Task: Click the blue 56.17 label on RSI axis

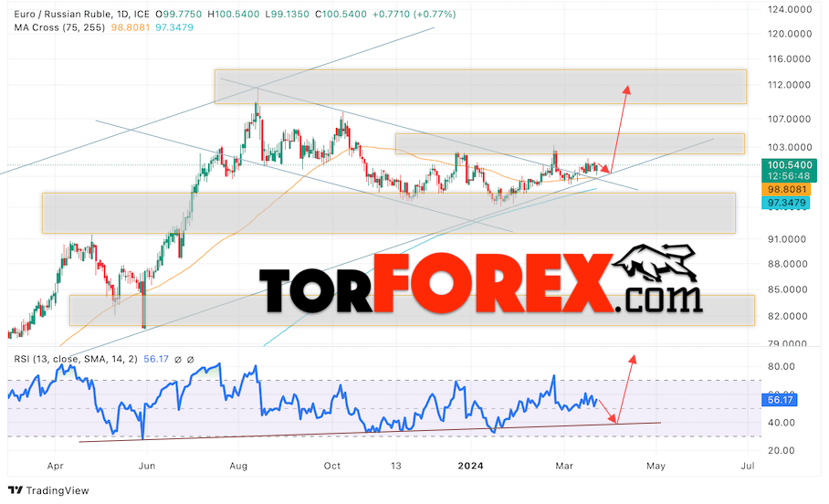Action: pos(780,400)
